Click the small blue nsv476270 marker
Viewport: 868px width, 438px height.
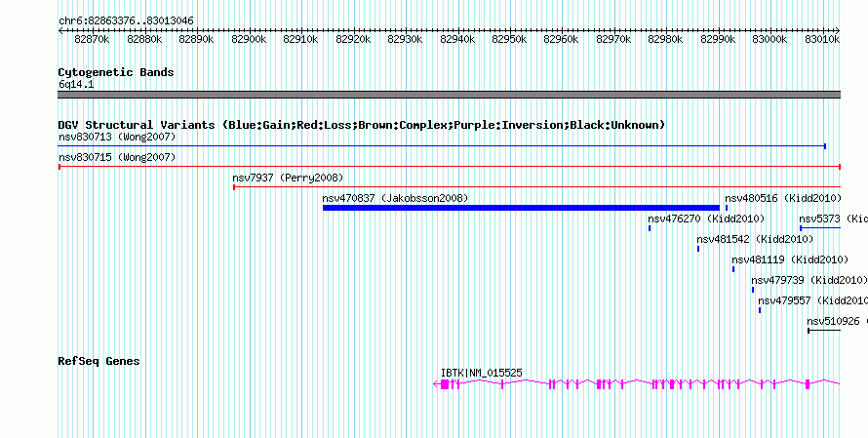(x=650, y=228)
